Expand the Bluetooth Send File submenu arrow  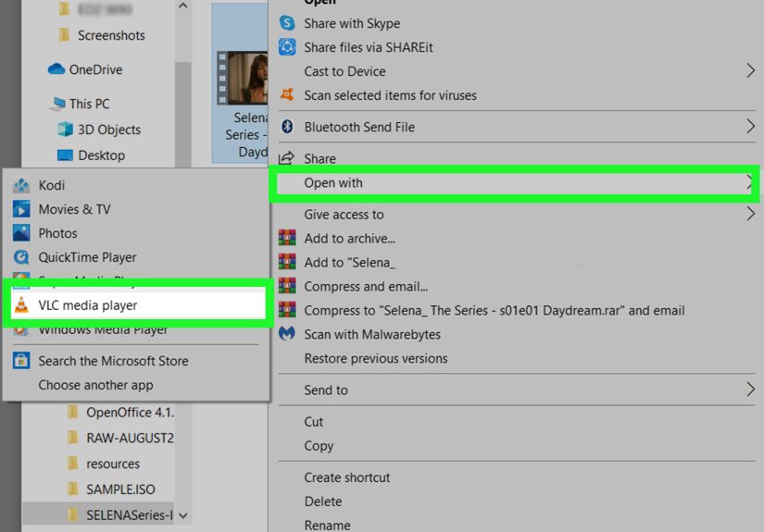pyautogui.click(x=750, y=127)
